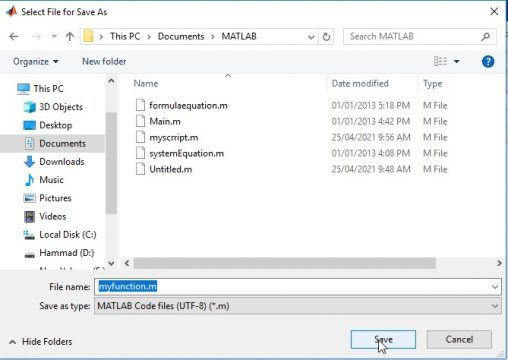
Task: Select This PC in address breadcrumb
Action: (125, 36)
